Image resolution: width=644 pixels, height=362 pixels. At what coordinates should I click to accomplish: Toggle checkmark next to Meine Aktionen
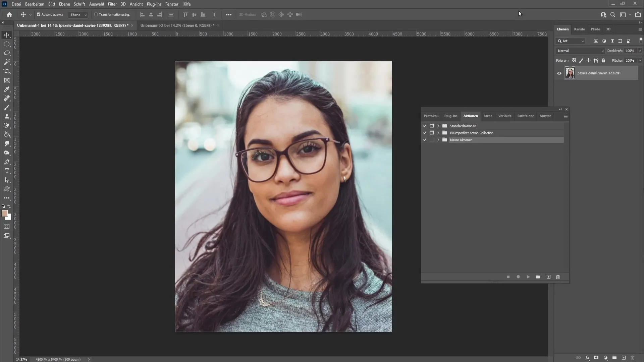[425, 140]
